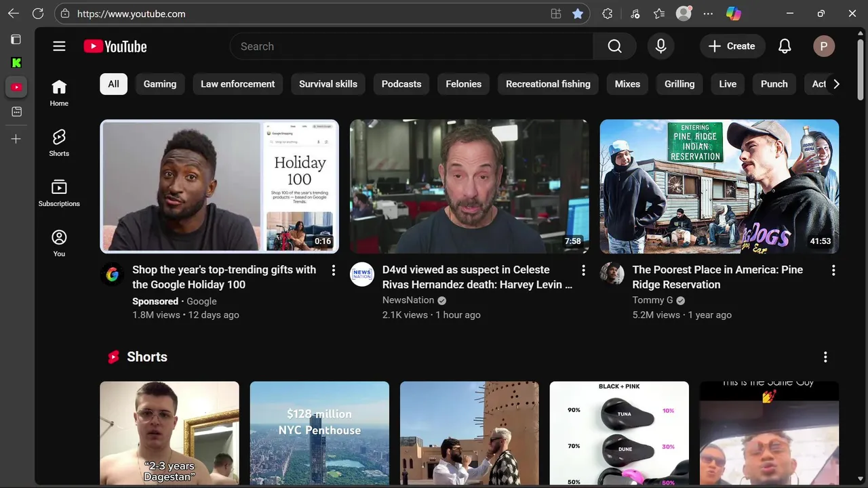The width and height of the screenshot is (868, 488).
Task: Open the notifications bell
Action: (x=785, y=46)
